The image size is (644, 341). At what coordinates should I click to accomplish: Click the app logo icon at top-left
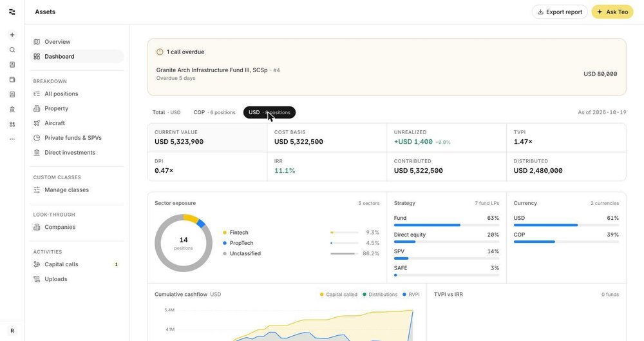[12, 12]
